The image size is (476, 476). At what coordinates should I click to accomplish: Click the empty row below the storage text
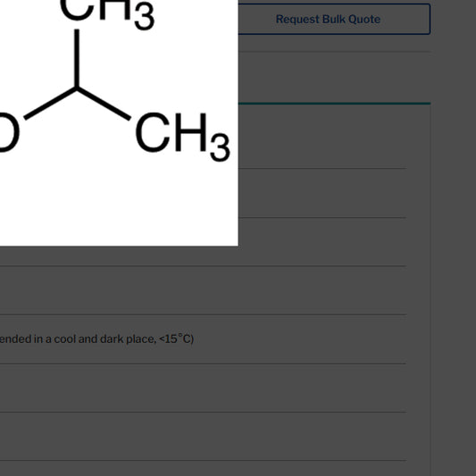203,388
